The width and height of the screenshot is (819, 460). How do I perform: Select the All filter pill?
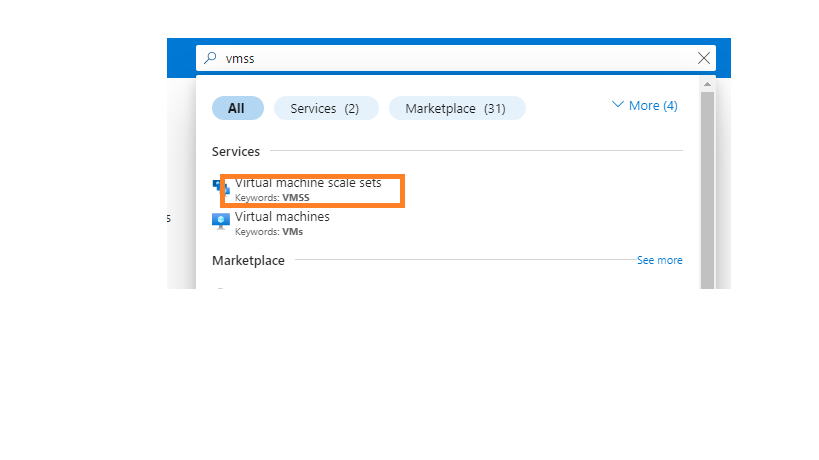238,108
